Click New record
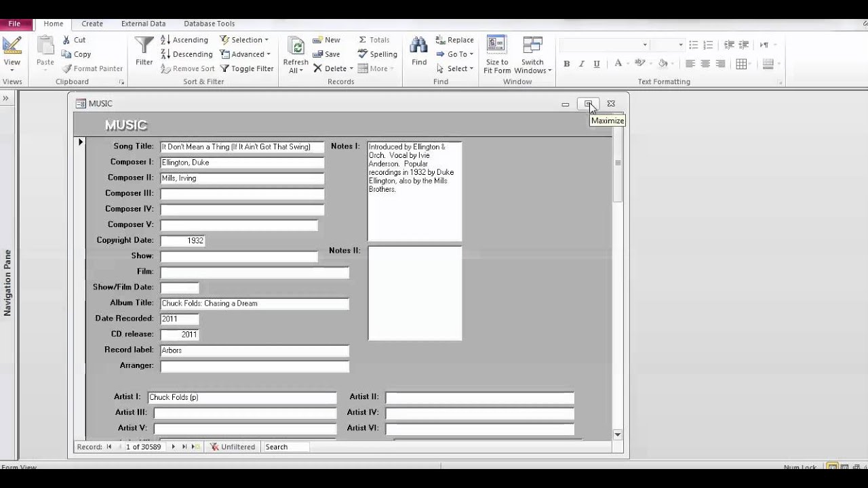This screenshot has height=488, width=868. (326, 40)
